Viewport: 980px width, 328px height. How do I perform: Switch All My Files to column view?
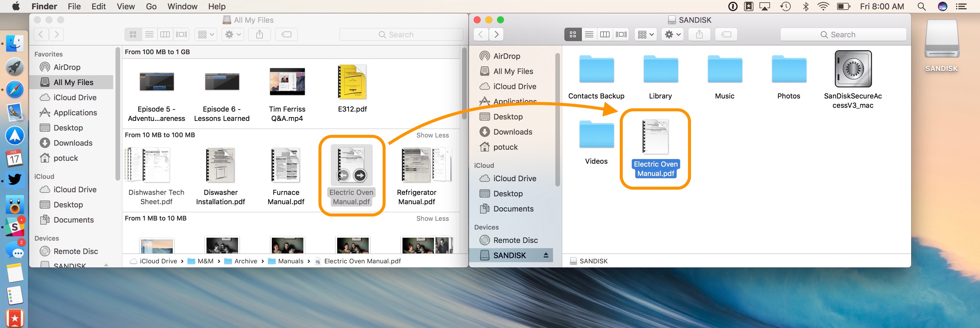tap(165, 34)
